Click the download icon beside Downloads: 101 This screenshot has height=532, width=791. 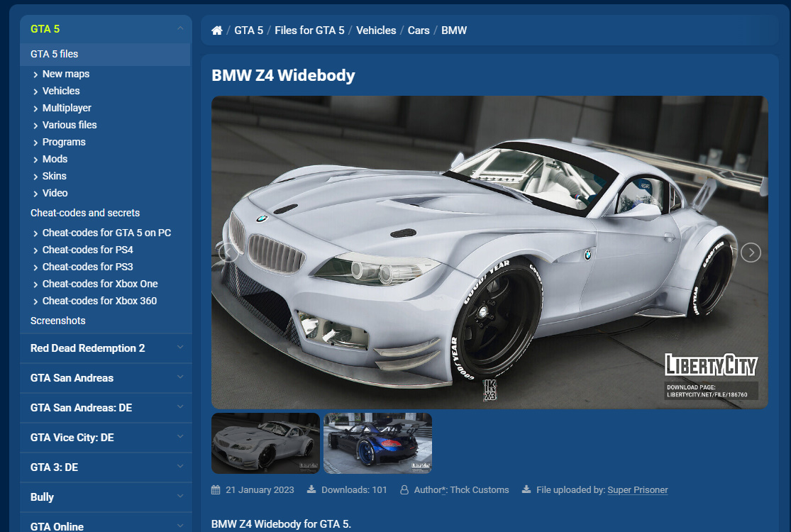tap(311, 489)
